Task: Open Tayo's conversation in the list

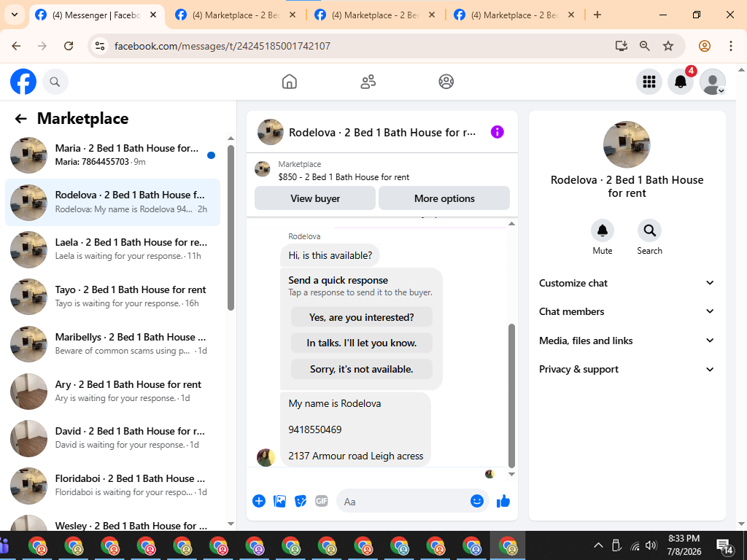Action: tap(113, 296)
